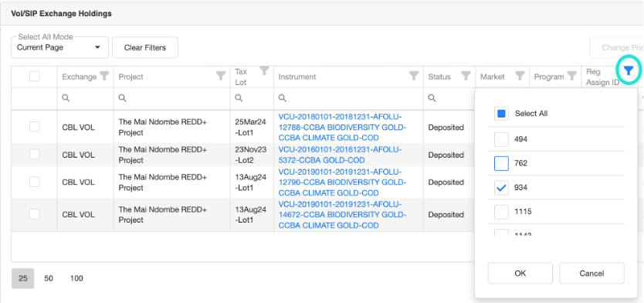
Task: Open VCU-20190101 AFOLU-12790 instrument link
Action: pyautogui.click(x=342, y=182)
